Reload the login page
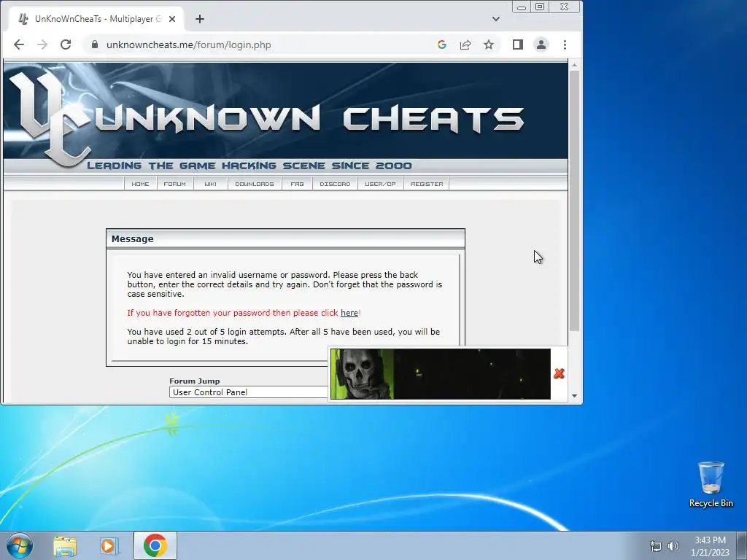 66,44
